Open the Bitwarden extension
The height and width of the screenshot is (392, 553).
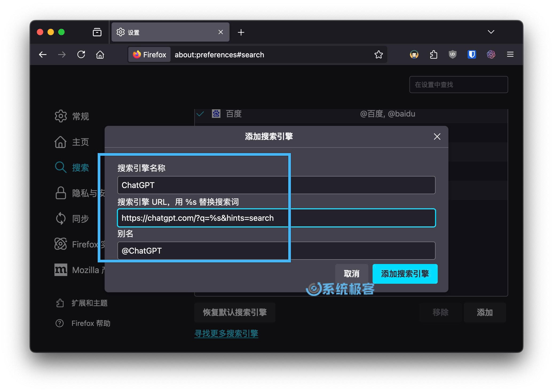click(472, 55)
